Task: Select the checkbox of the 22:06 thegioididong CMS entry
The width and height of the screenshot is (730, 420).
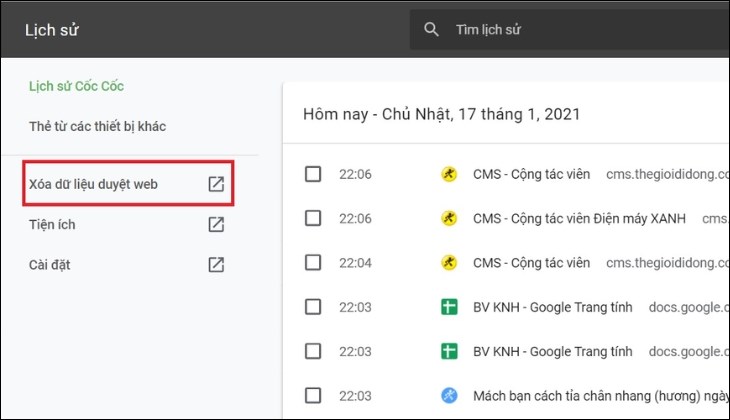Action: pos(313,174)
